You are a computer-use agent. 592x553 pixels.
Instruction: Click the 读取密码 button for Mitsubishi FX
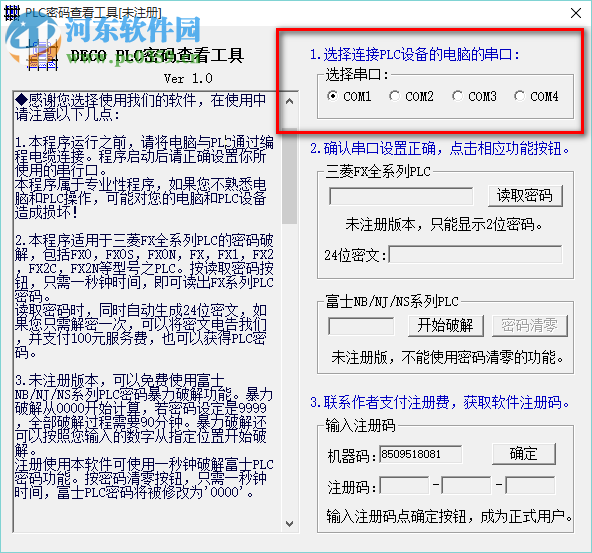(x=525, y=196)
